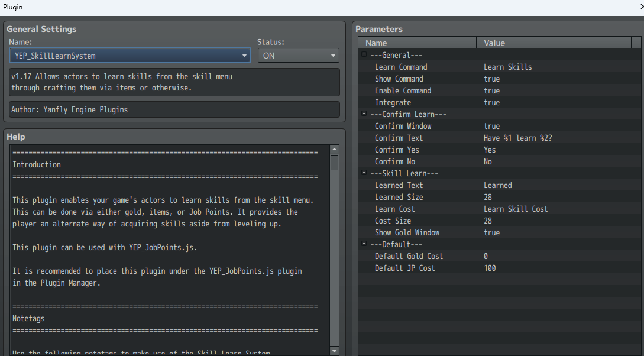Click the Learned Text value 'Learned'

pos(498,185)
